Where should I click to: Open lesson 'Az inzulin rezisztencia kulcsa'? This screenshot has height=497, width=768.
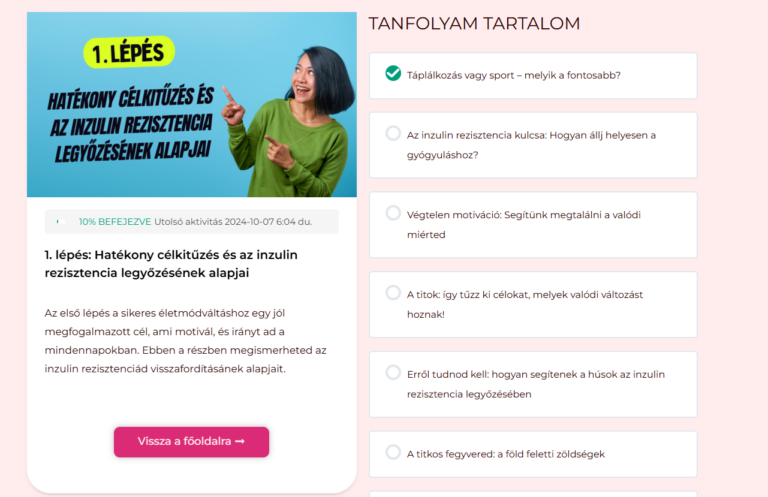[x=533, y=145]
